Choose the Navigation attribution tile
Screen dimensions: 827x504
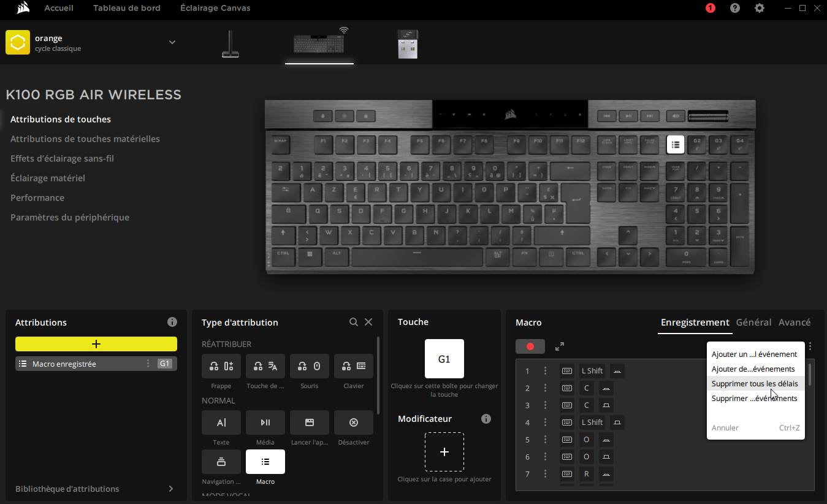click(x=221, y=462)
